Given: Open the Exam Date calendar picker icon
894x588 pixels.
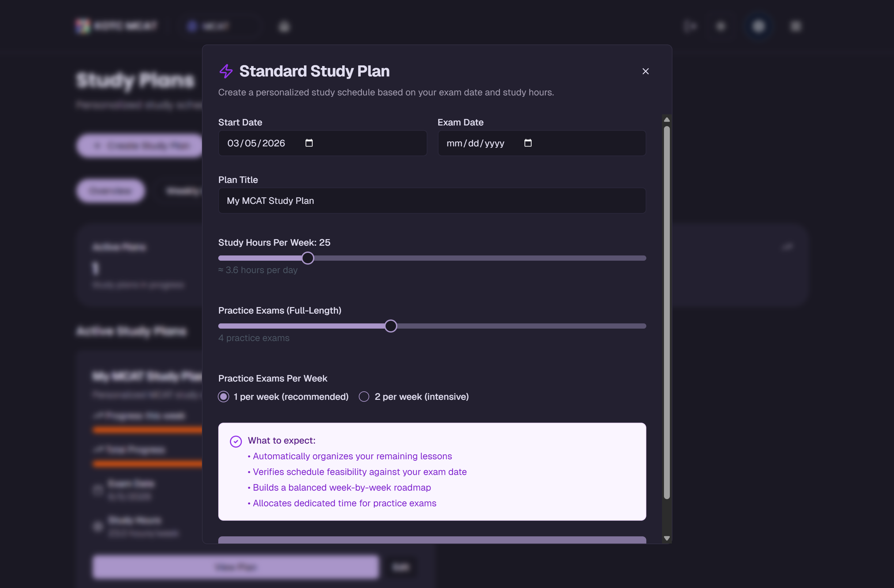Looking at the screenshot, I should pyautogui.click(x=528, y=143).
